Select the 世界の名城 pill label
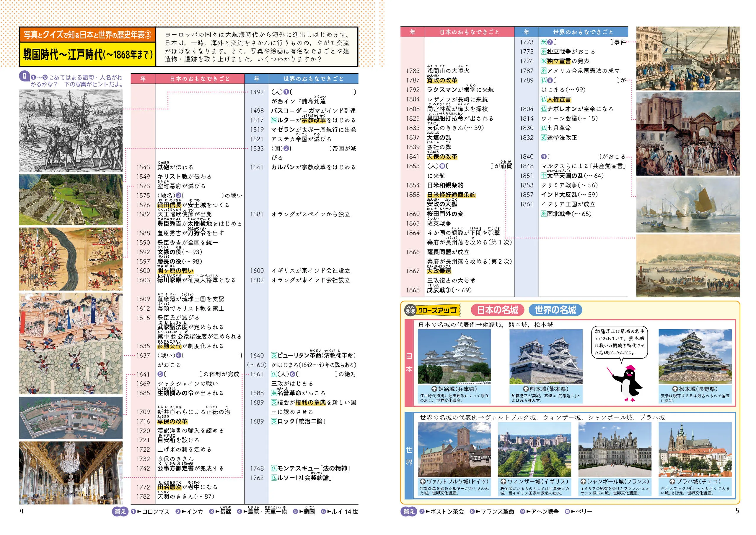Screen dimensions: 756x535 tap(555, 310)
